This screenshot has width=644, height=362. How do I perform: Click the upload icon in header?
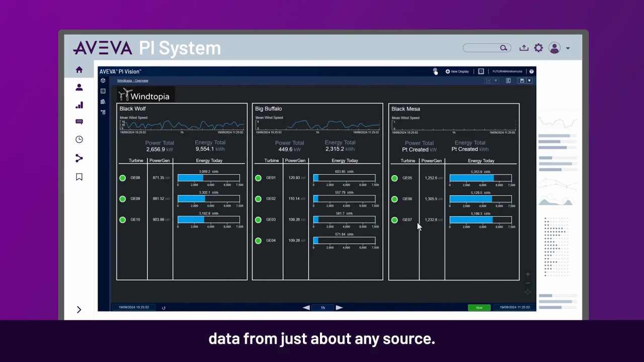(524, 48)
